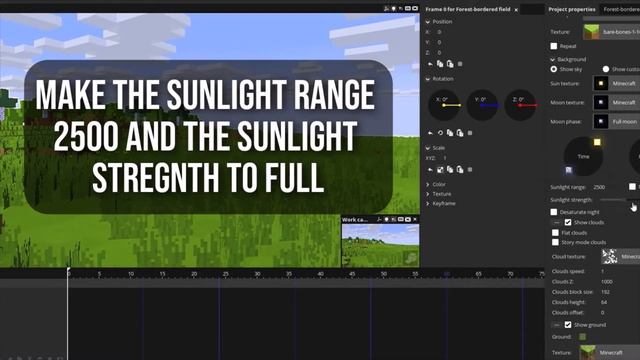Open the bare-bones Texture dropdown
Image resolution: width=640 pixels, height=360 pixels.
click(x=611, y=32)
